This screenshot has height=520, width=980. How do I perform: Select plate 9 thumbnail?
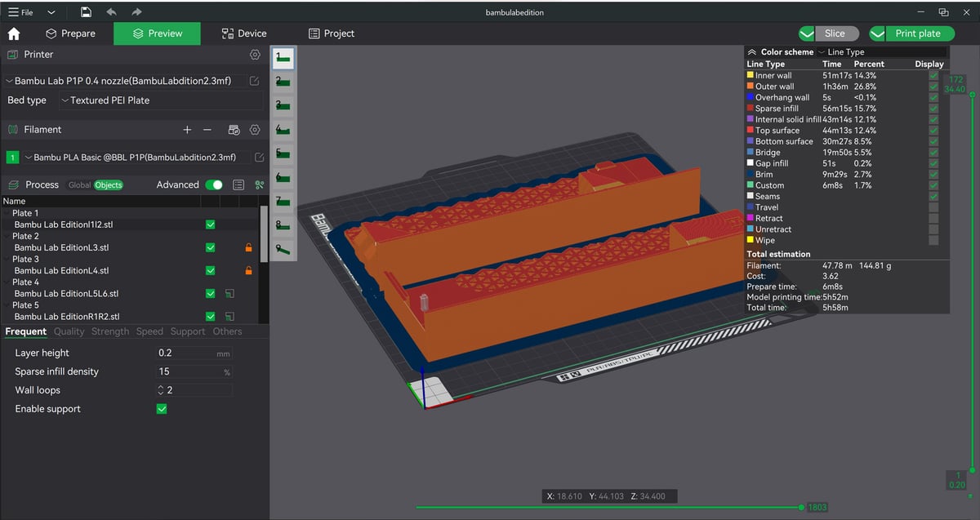coord(283,248)
